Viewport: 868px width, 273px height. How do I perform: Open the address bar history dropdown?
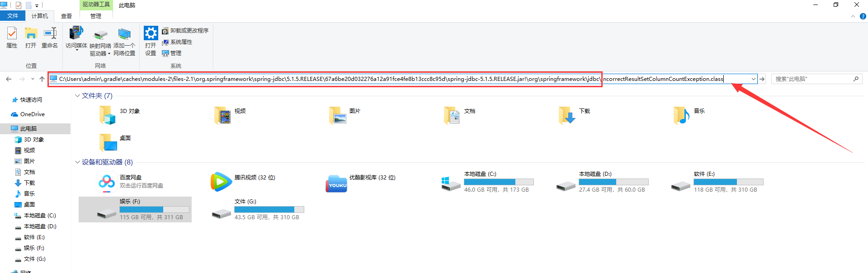click(x=753, y=79)
